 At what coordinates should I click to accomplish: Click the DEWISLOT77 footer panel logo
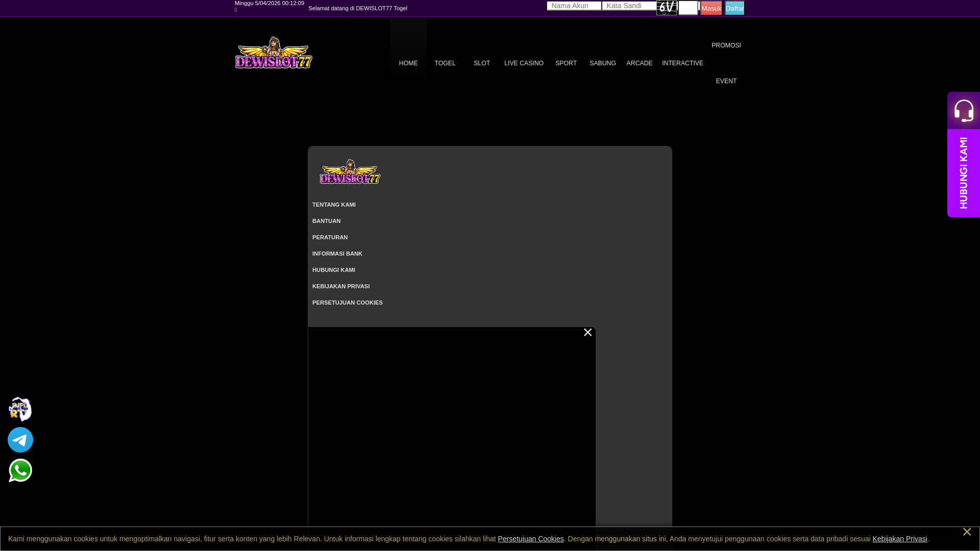click(350, 171)
